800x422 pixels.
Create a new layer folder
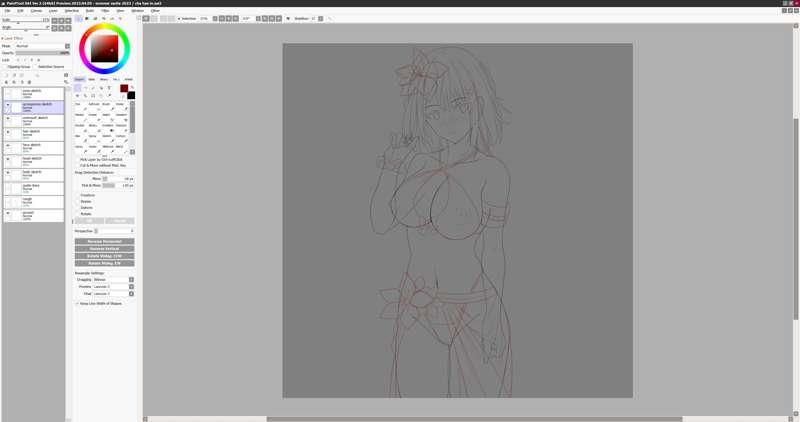21,75
